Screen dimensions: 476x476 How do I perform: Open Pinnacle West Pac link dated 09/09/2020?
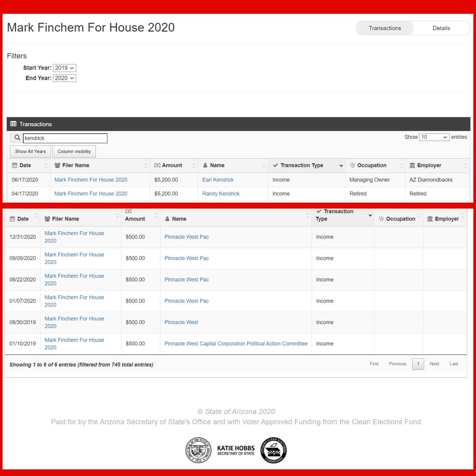(186, 258)
